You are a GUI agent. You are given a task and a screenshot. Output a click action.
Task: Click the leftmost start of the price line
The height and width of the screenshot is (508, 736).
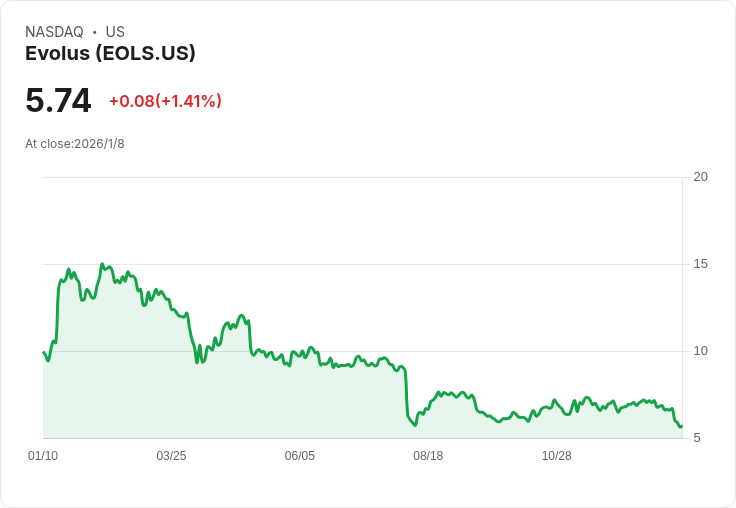(44, 352)
